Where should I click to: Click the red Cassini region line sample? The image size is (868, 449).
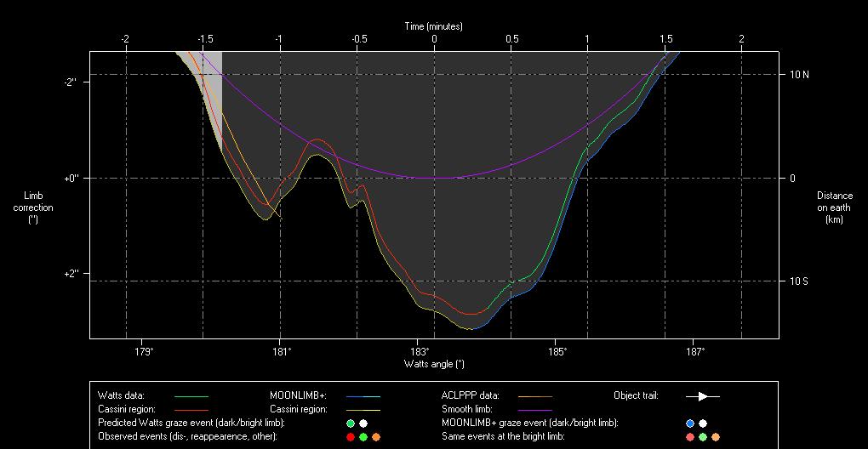pos(191,409)
